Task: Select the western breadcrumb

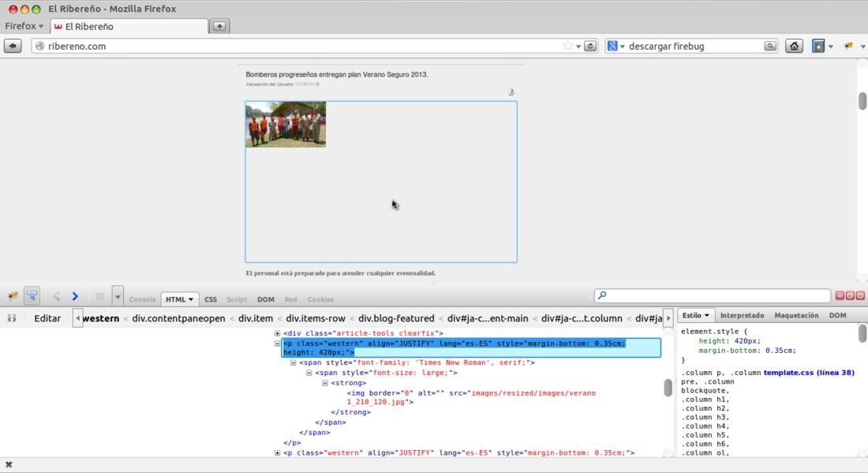Action: point(101,318)
